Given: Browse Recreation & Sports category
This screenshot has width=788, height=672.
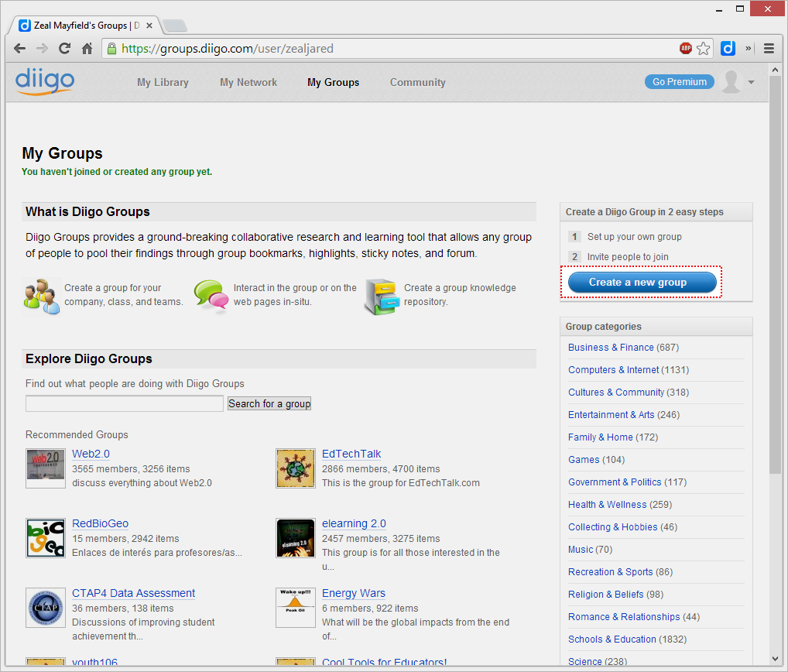Looking at the screenshot, I should 610,572.
